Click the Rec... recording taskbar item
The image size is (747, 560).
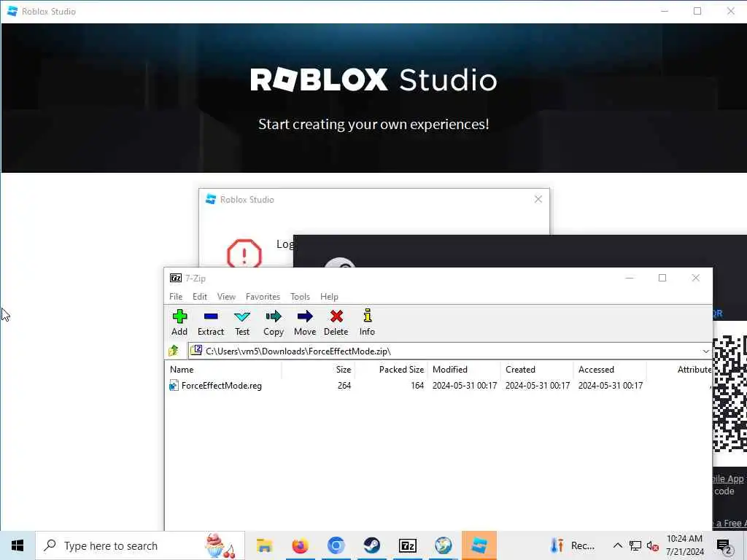[572, 545]
